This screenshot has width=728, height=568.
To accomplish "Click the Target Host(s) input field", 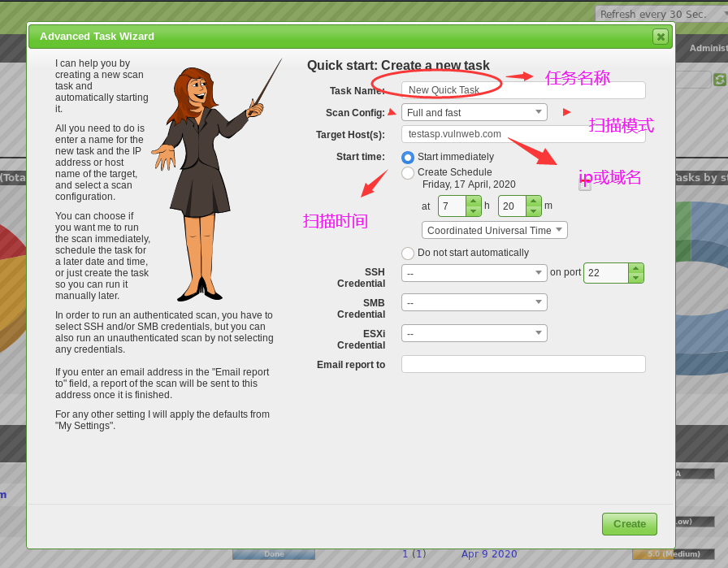I will point(523,134).
